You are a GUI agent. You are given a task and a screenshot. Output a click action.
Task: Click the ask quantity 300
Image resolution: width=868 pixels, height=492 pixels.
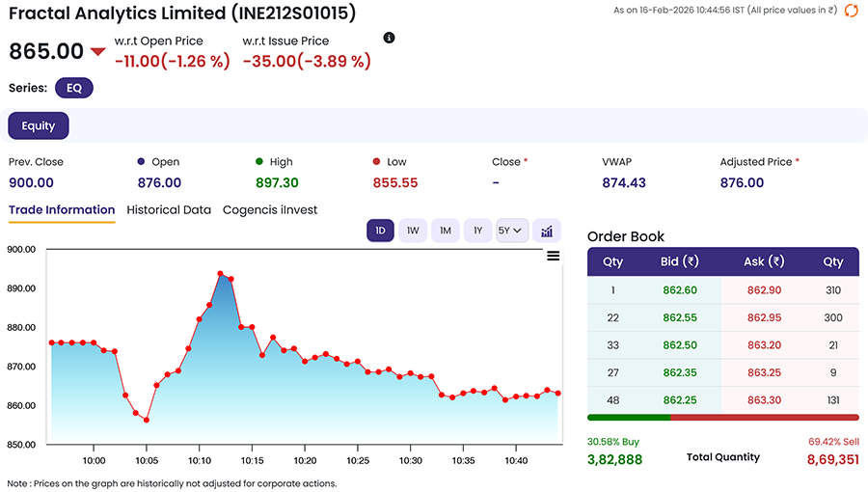833,317
